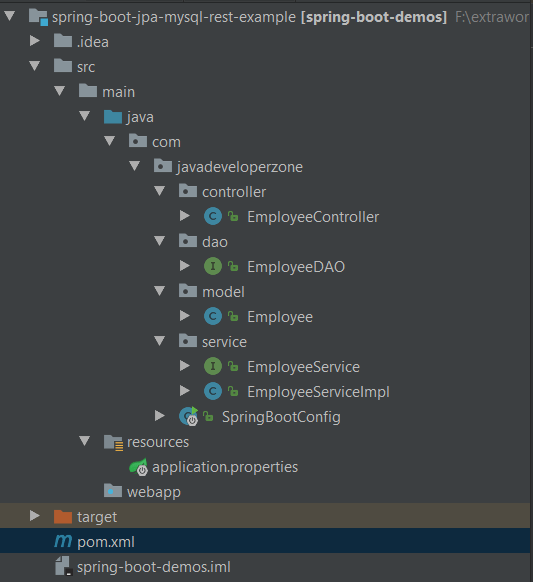Click the public lock badge beside EmployeeDAO
Screen dimensions: 533x582
[233, 266]
